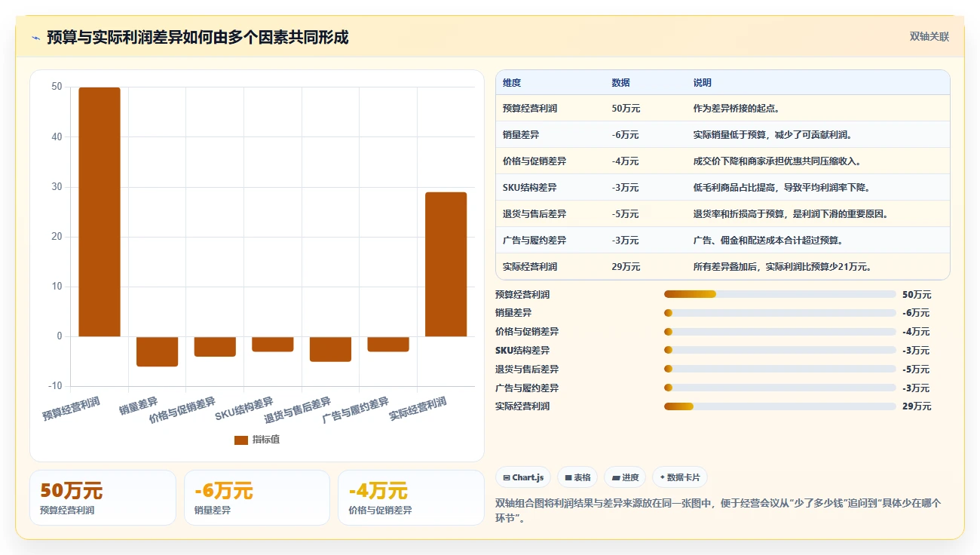Click the 指标值 legend label
980x555 pixels.
coord(266,440)
